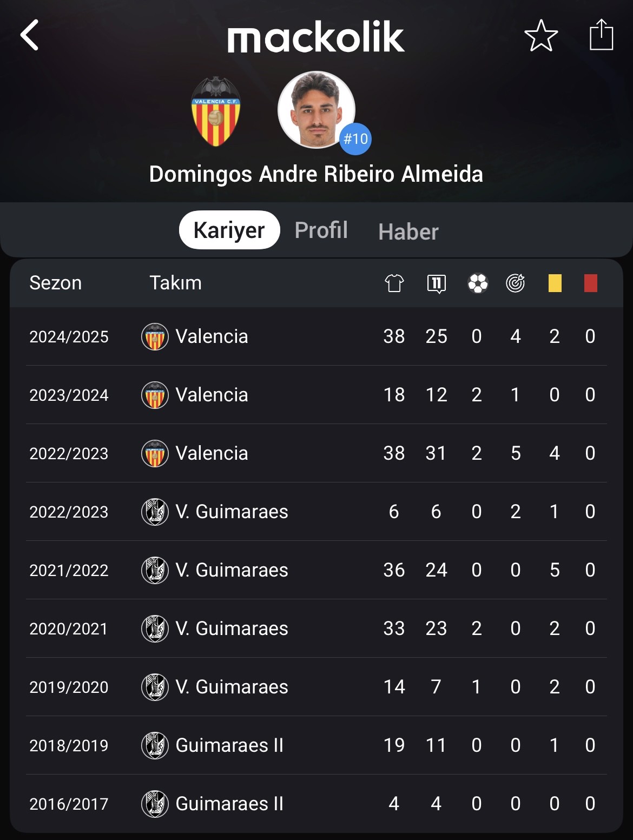Select the #10 jersey number badge
This screenshot has height=840, width=633.
(355, 139)
